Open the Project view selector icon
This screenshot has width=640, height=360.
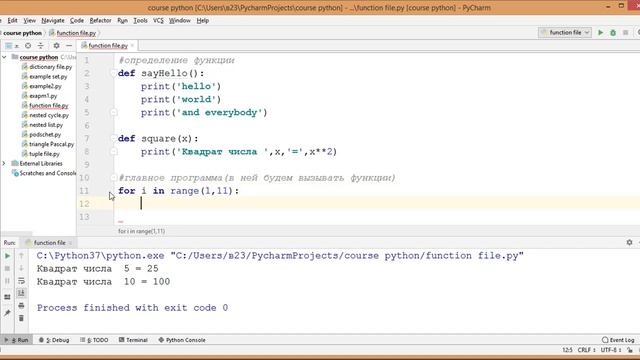8,46
